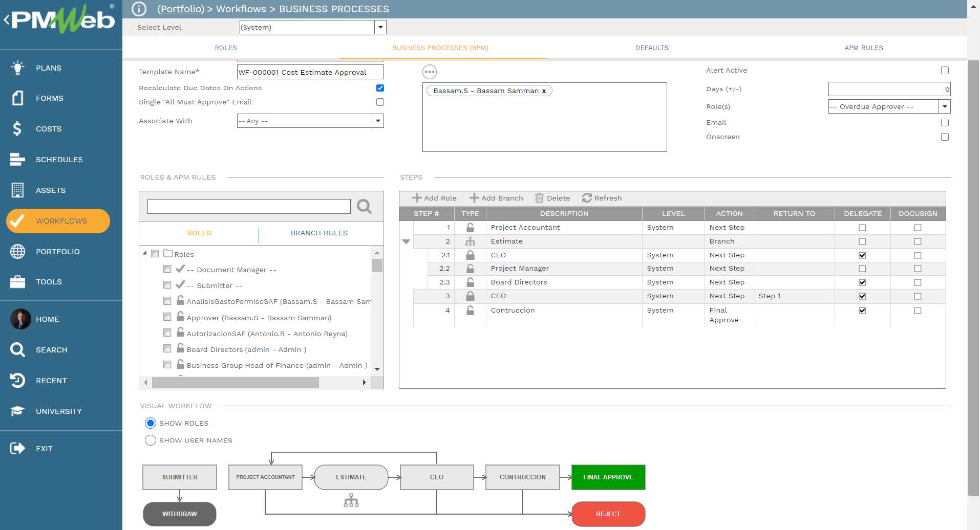Collapse the Estimate branch in the steps list
Screen dimensions: 980x530
[406, 241]
